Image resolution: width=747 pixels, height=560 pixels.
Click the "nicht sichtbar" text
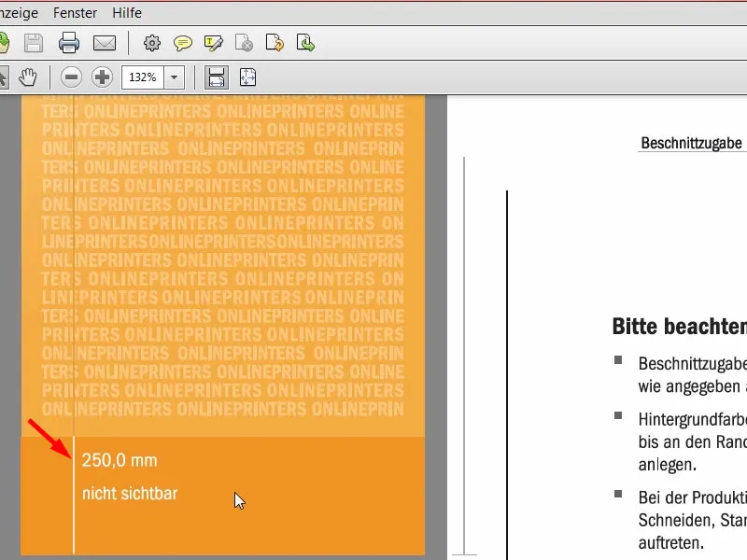(x=130, y=494)
